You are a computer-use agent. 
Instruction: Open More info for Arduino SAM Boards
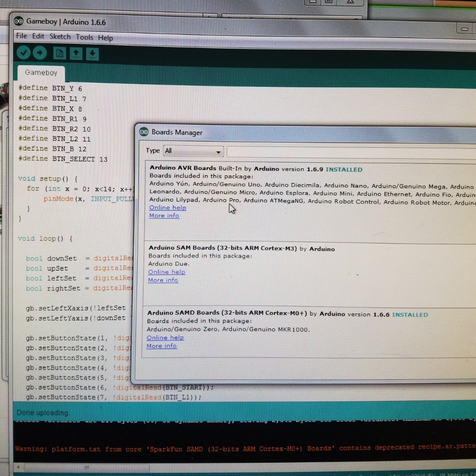[x=163, y=280]
